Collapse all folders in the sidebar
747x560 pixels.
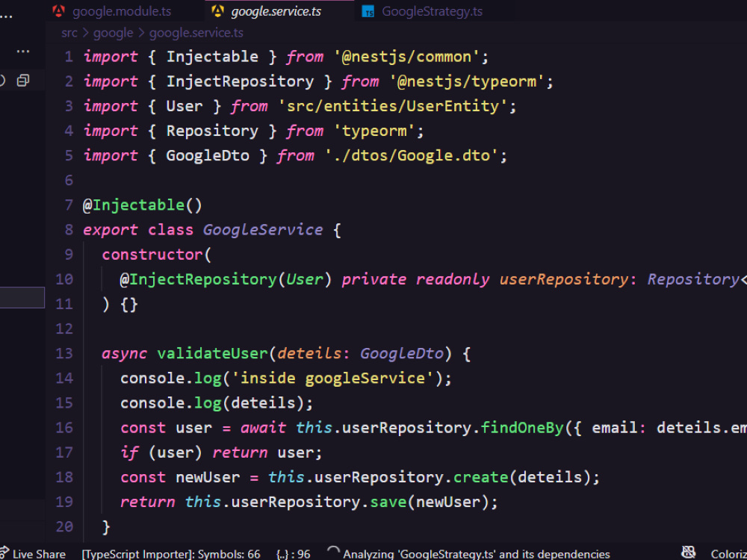click(x=23, y=81)
